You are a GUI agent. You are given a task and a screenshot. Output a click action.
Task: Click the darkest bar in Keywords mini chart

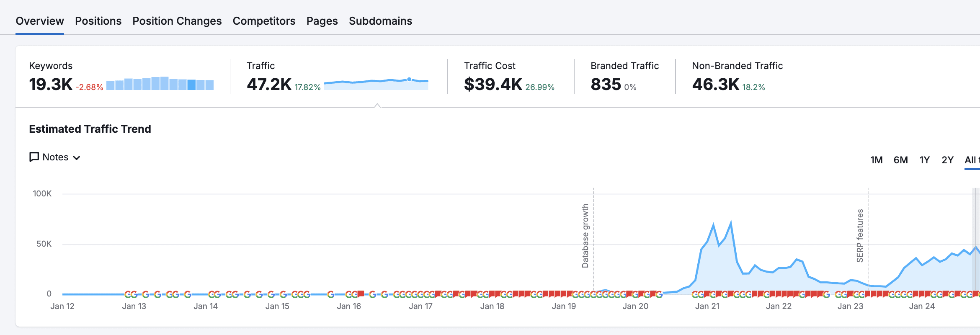click(x=191, y=85)
